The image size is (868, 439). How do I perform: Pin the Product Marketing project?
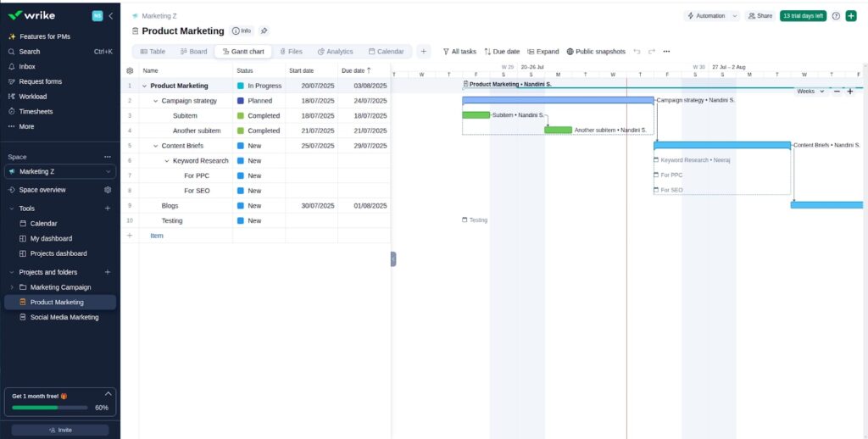point(264,31)
